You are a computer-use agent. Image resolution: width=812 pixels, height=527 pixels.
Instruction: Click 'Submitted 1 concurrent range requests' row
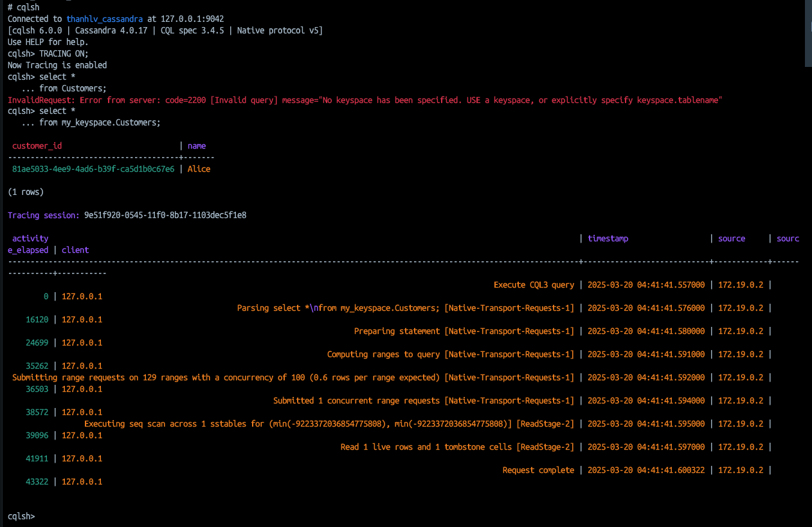[x=424, y=402]
